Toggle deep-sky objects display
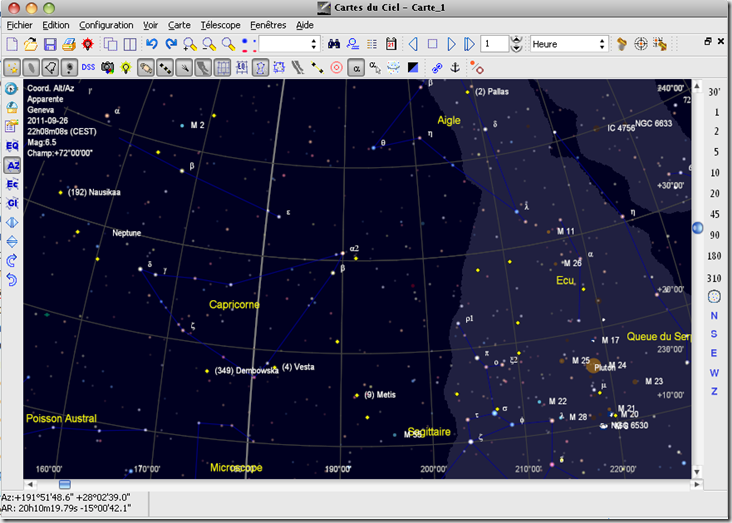This screenshot has height=523, width=732. pyautogui.click(x=31, y=68)
